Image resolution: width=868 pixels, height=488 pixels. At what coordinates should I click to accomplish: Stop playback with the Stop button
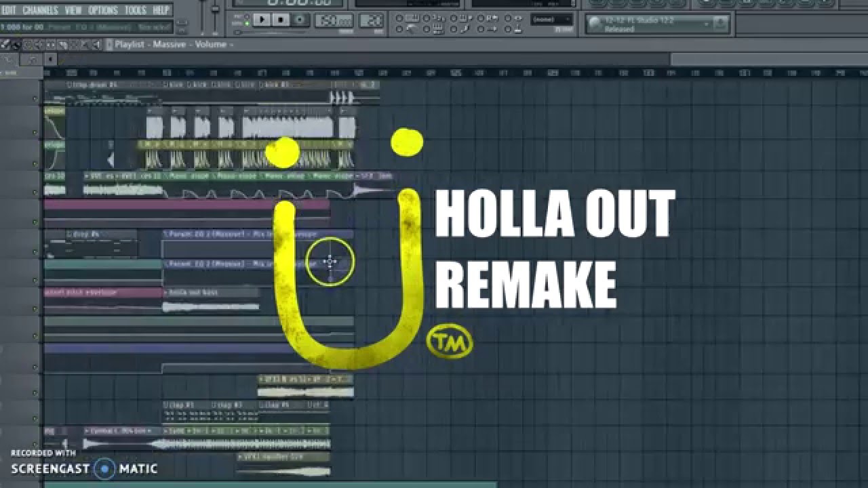point(281,20)
